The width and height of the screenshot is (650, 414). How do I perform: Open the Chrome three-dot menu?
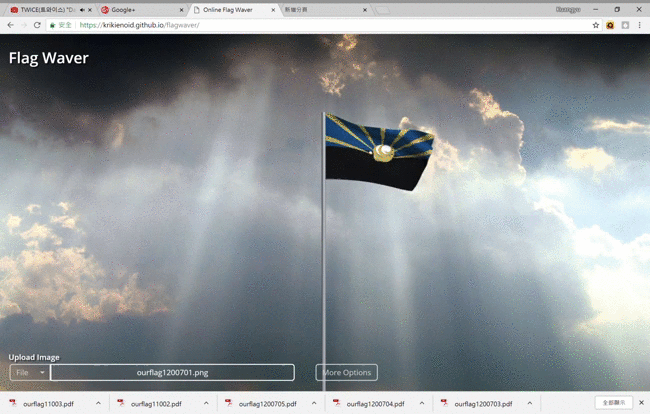[640, 25]
